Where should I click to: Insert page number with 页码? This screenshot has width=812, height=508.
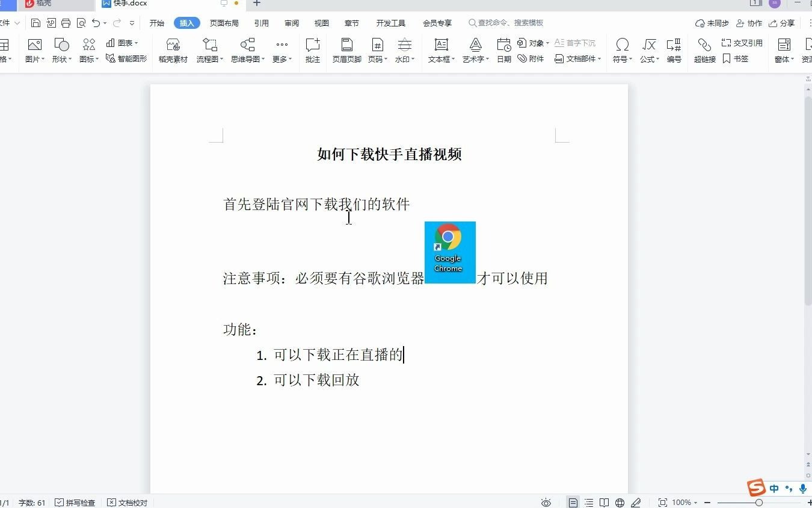[x=377, y=51]
